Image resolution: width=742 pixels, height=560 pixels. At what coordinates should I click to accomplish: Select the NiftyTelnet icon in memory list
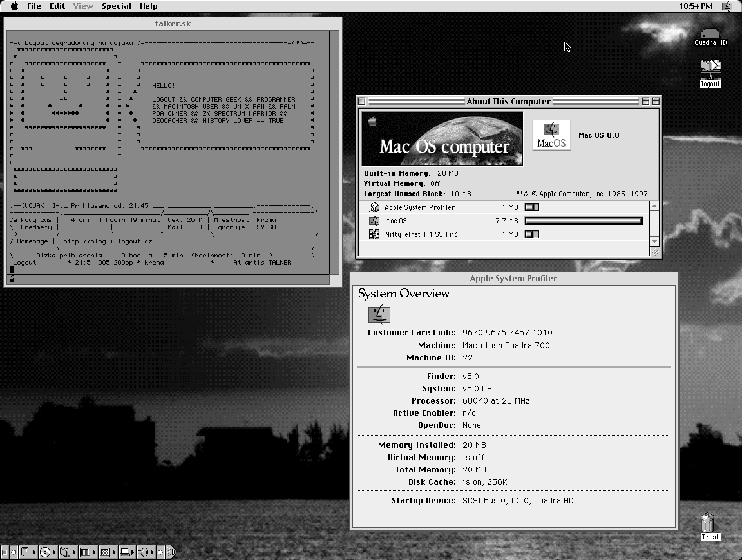pos(374,234)
